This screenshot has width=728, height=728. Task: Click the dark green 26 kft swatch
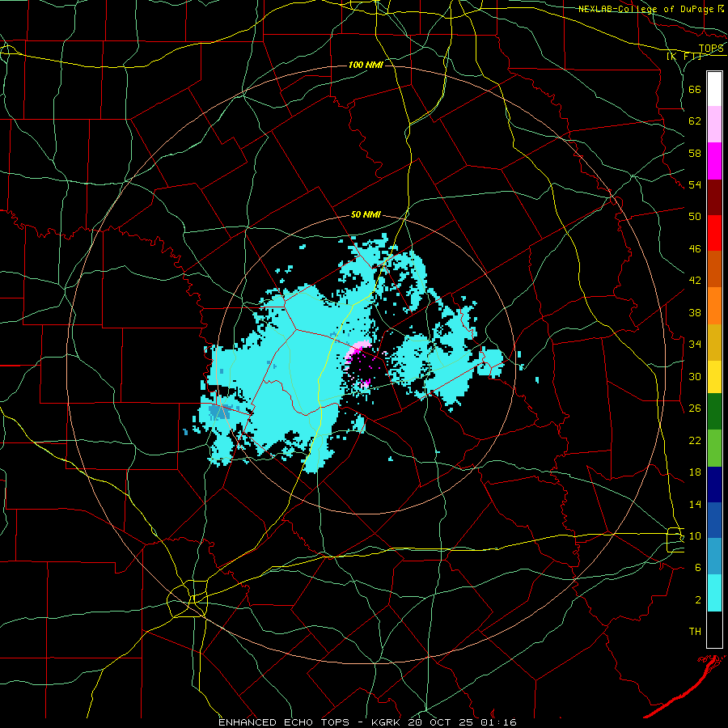[714, 412]
